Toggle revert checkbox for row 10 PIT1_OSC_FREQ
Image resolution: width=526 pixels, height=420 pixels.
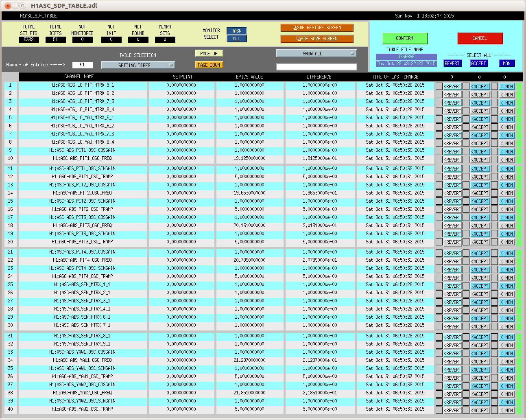(x=439, y=160)
